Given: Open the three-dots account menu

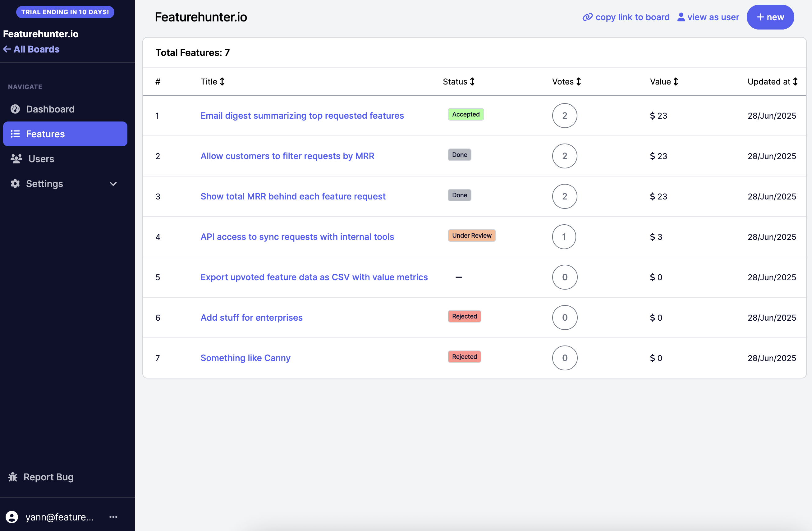Looking at the screenshot, I should [113, 517].
